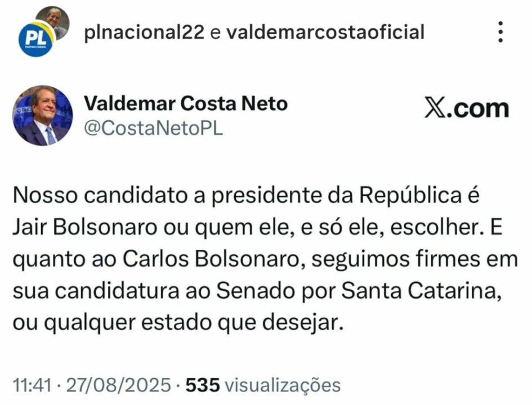Click the 535 visualizações counter
Viewport: 532px width, 405px height.
(204, 385)
